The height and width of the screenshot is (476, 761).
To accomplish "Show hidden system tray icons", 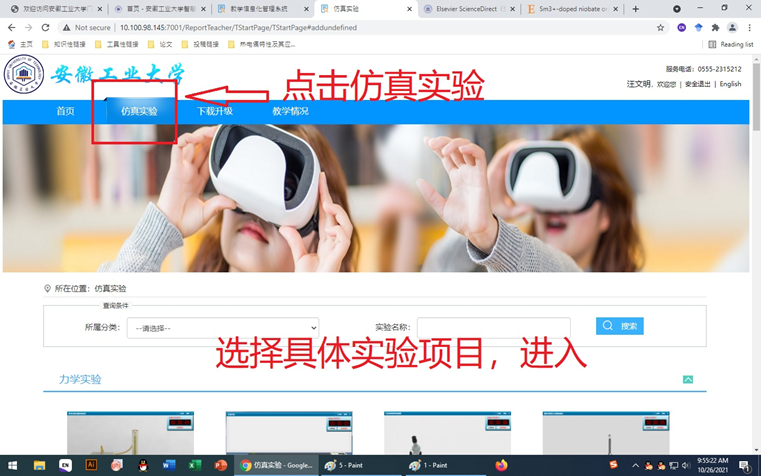I will [635, 465].
